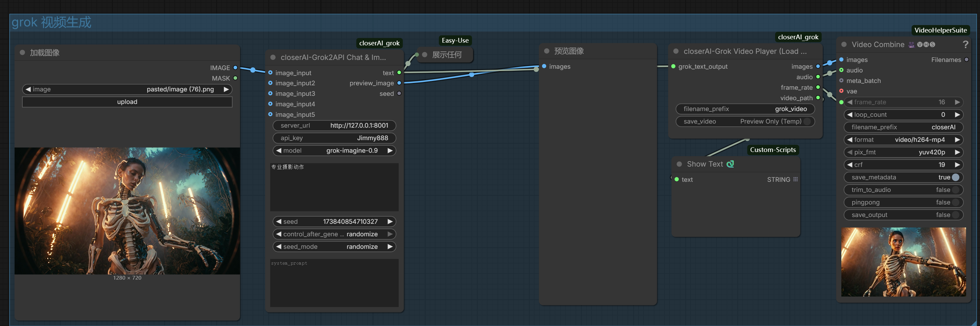This screenshot has height=326, width=980.
Task: Click the upload button in 加载图像 node
Action: 127,102
